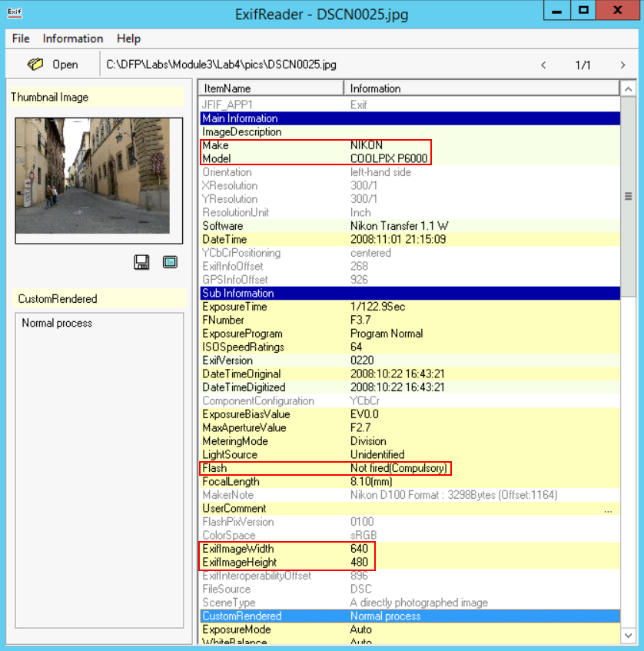This screenshot has width=644, height=651.
Task: Open the Information menu
Action: tap(73, 38)
